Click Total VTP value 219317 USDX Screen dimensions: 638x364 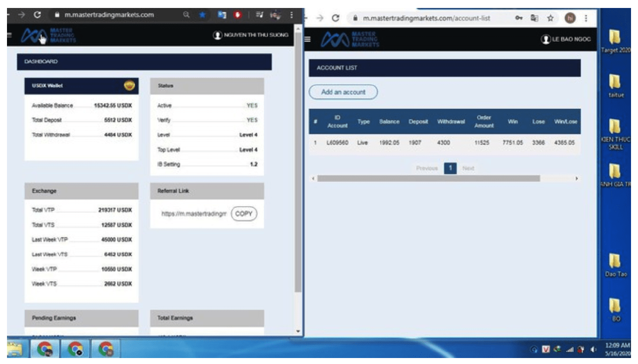[x=115, y=210]
